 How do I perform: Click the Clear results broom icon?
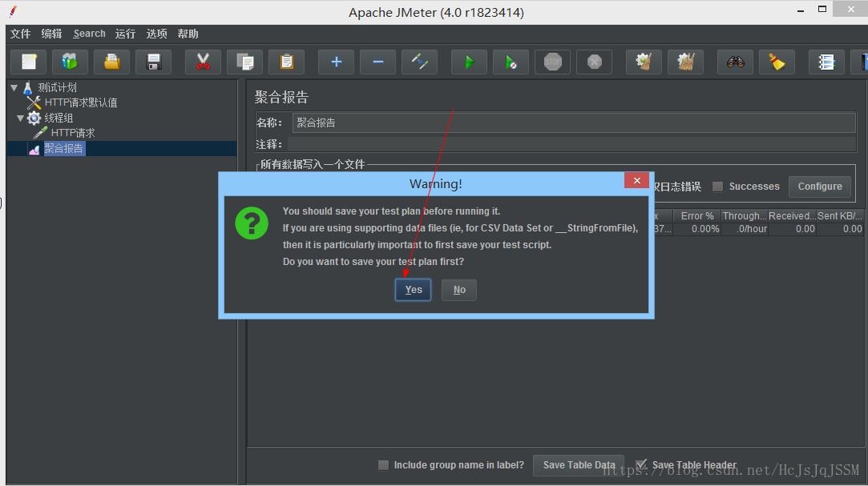coord(644,62)
